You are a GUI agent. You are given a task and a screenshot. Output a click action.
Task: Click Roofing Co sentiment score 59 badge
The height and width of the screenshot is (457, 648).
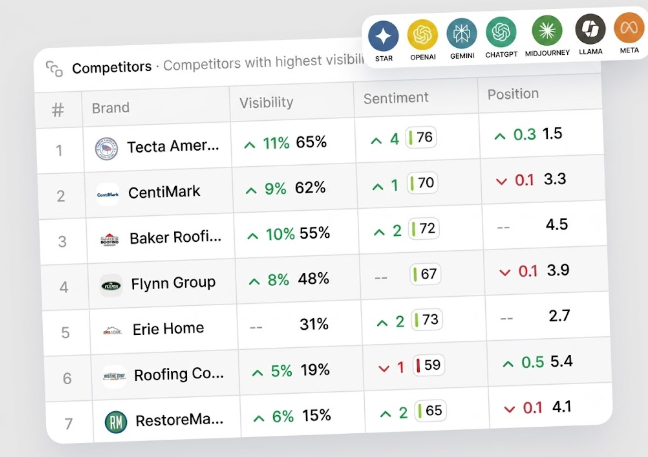click(x=428, y=365)
